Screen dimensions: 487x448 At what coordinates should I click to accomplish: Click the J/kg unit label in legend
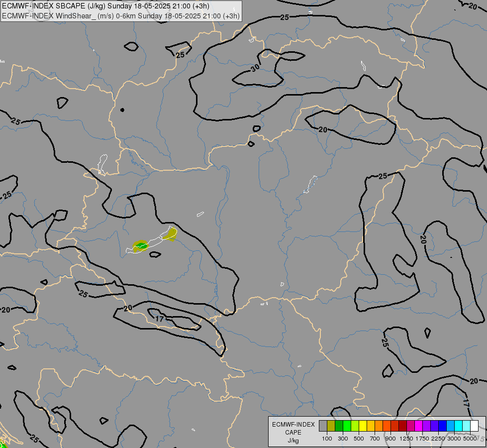(293, 441)
